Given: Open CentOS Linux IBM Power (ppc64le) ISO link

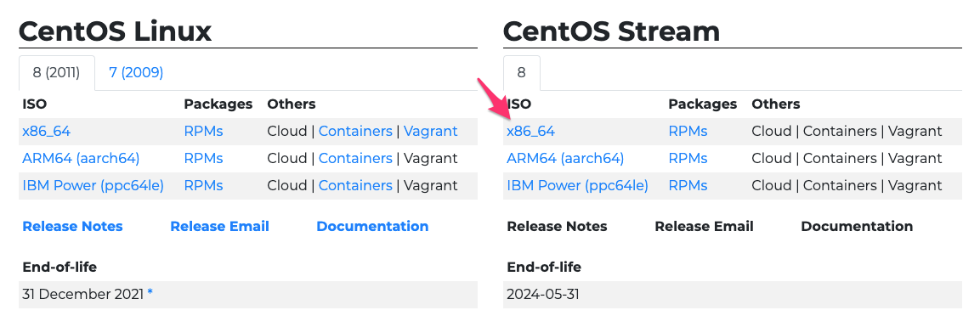Looking at the screenshot, I should point(93,185).
